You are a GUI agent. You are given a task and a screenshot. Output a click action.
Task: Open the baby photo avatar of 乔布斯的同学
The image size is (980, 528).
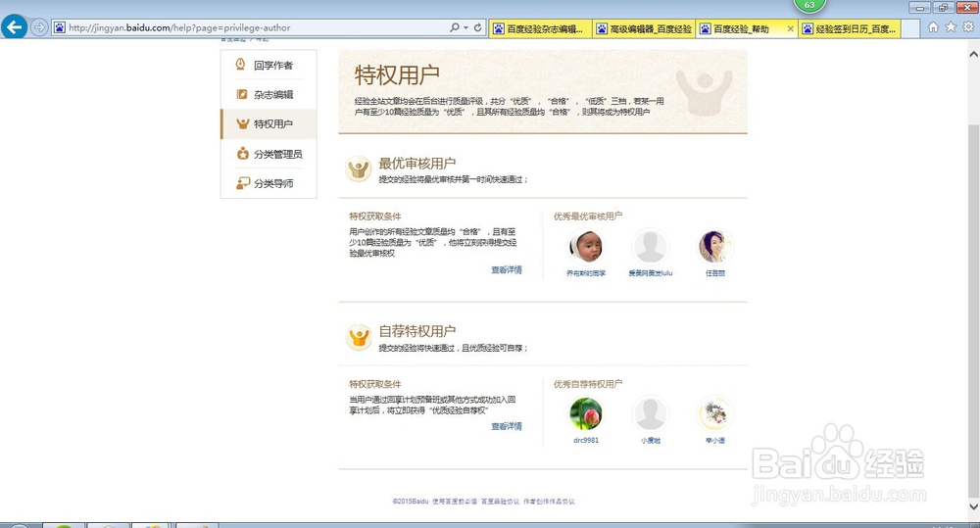pos(586,246)
